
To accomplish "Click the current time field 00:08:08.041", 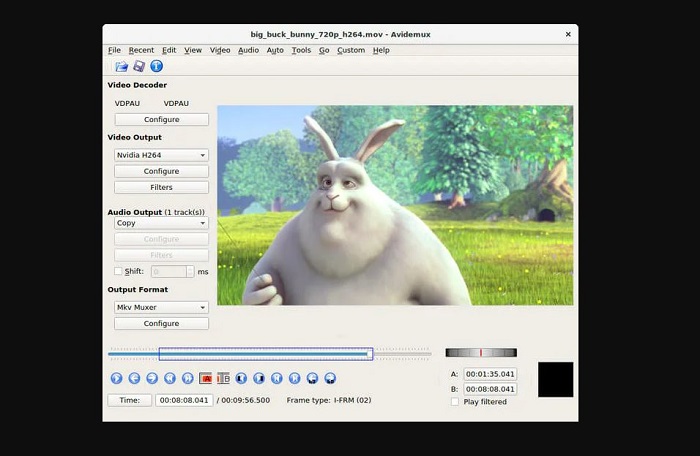I will [x=184, y=400].
